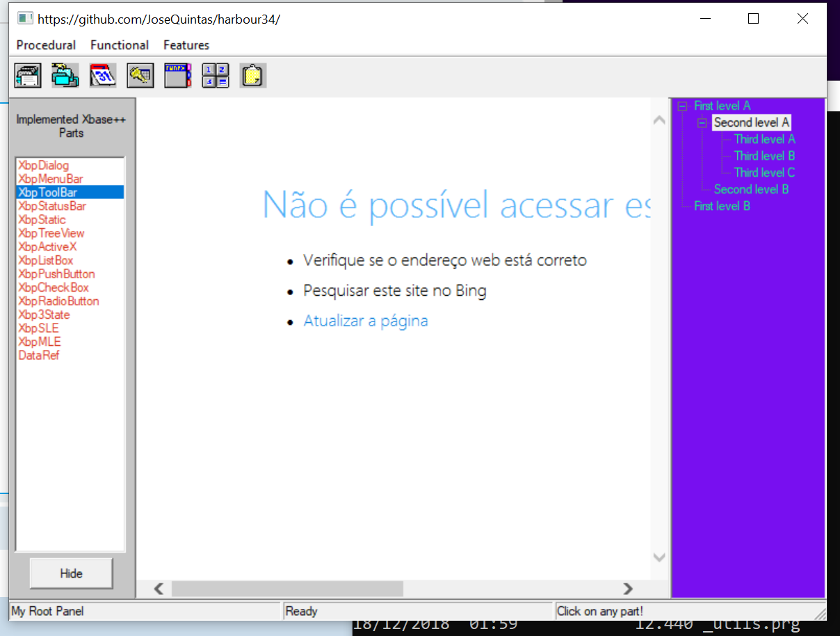The width and height of the screenshot is (840, 636).
Task: Select XbpTreeView in the parts list
Action: click(70, 233)
